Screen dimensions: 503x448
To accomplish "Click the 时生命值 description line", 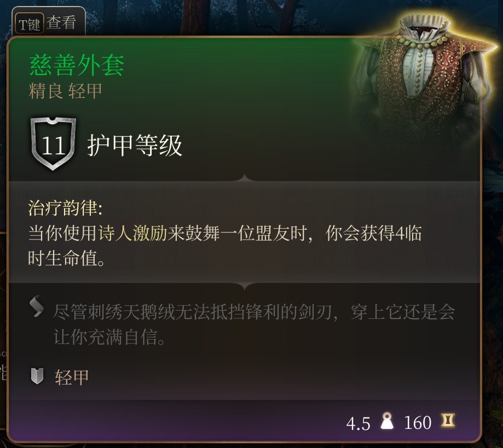I will (67, 258).
